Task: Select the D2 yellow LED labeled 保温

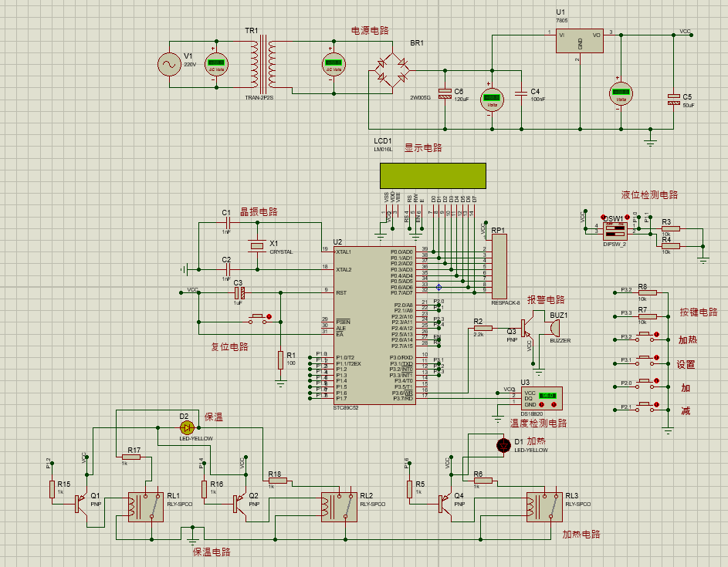Action: [x=186, y=427]
